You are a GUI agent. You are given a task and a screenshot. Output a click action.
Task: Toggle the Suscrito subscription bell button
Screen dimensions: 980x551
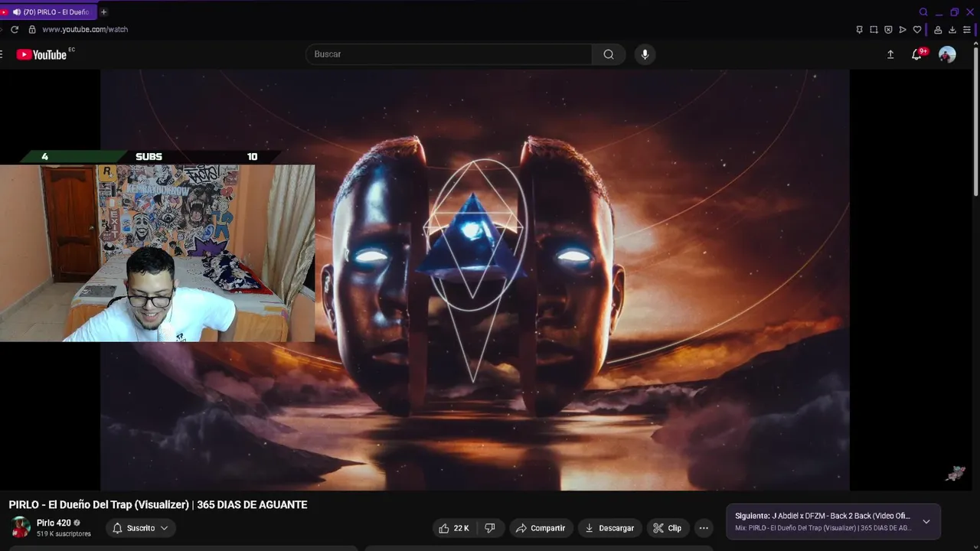(x=140, y=528)
